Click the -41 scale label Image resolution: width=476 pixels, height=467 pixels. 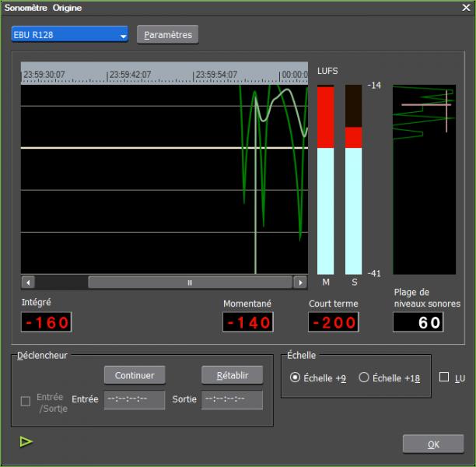pos(374,273)
